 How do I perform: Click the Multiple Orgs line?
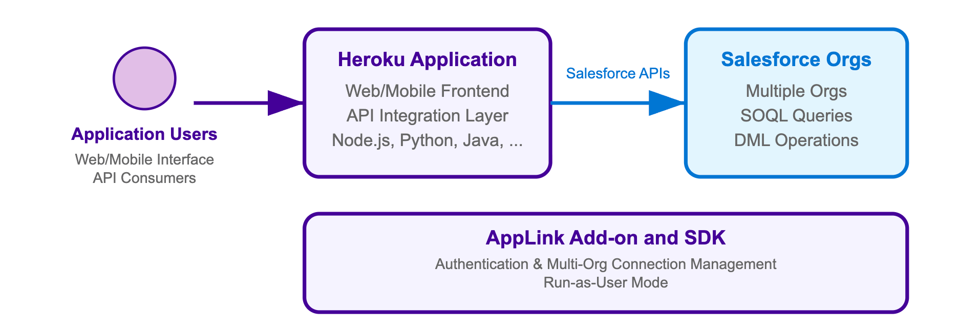[796, 91]
